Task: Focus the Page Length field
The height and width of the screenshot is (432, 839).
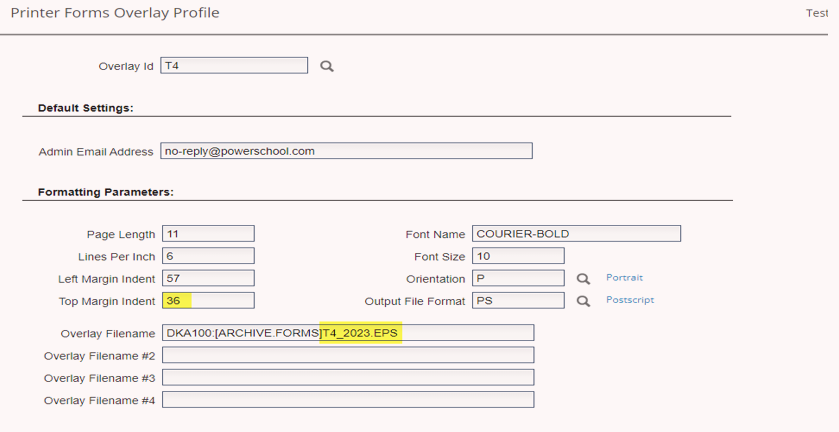Action: [x=207, y=234]
